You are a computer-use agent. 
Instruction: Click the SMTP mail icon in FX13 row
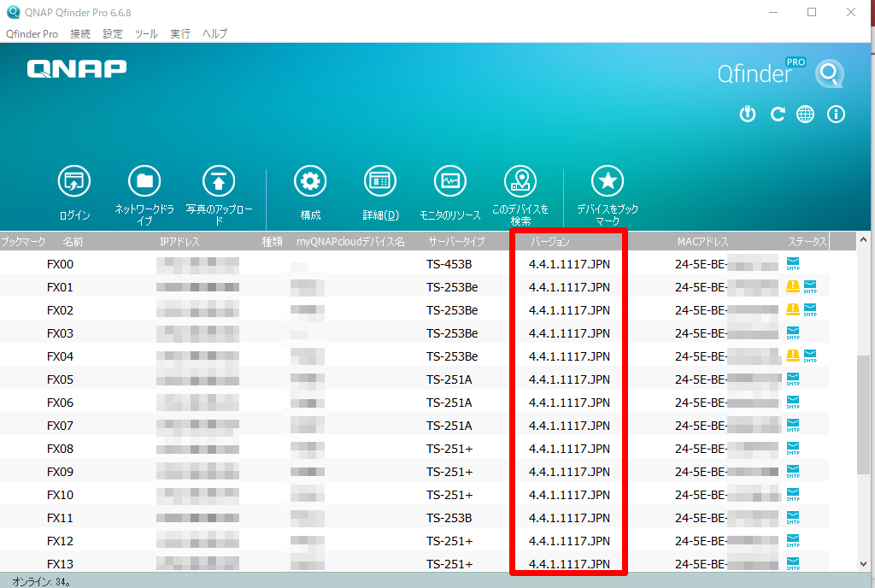click(x=793, y=563)
